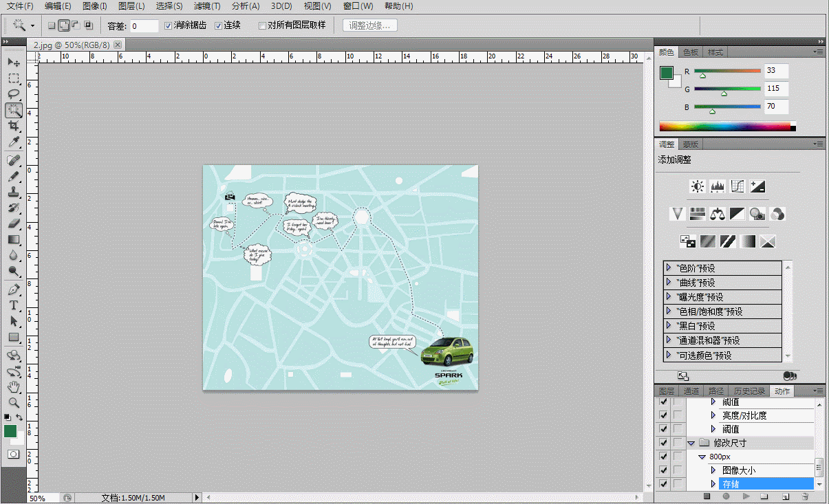Viewport: 829px width, 504px height.
Task: Click the 调整边缘... button
Action: (x=370, y=25)
